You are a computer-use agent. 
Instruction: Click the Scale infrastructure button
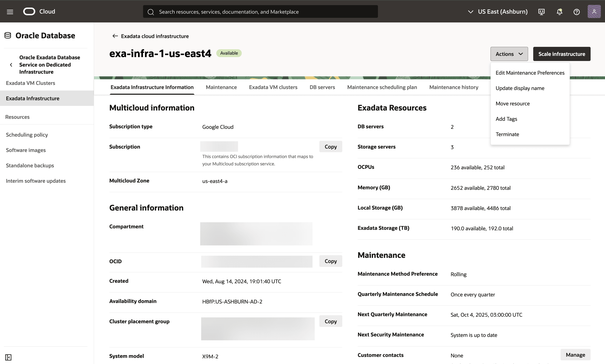tap(562, 54)
